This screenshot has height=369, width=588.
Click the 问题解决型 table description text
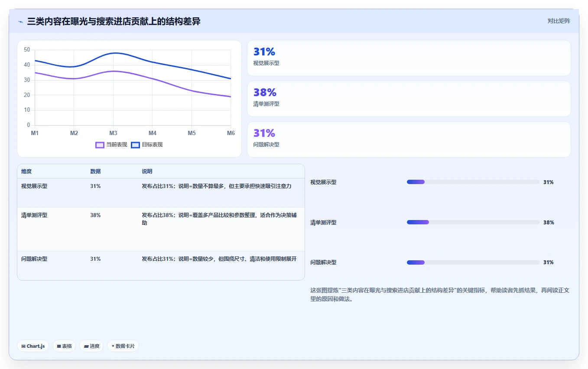tap(219, 259)
